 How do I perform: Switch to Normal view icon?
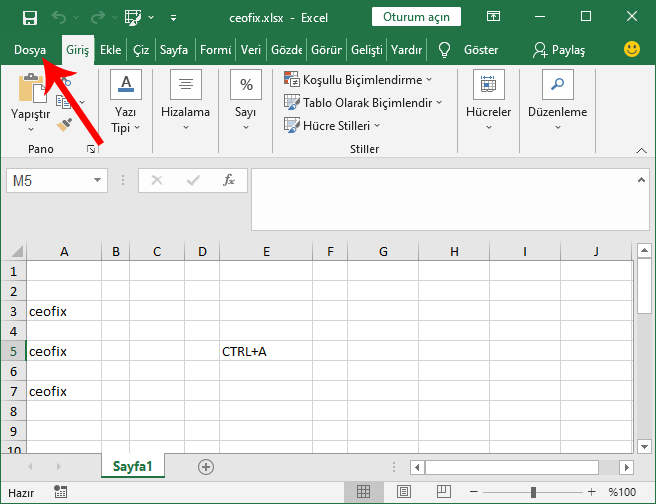pos(363,492)
